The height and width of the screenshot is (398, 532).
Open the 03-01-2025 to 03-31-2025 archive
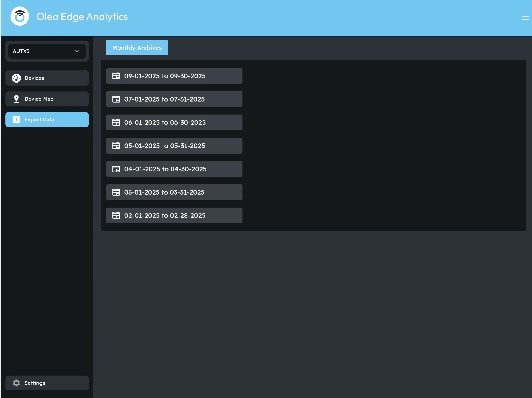[x=174, y=192]
